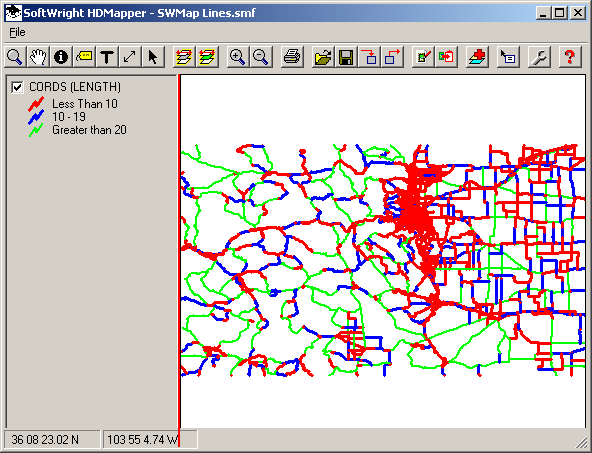Print the map with printer icon
This screenshot has width=592, height=453.
point(292,57)
